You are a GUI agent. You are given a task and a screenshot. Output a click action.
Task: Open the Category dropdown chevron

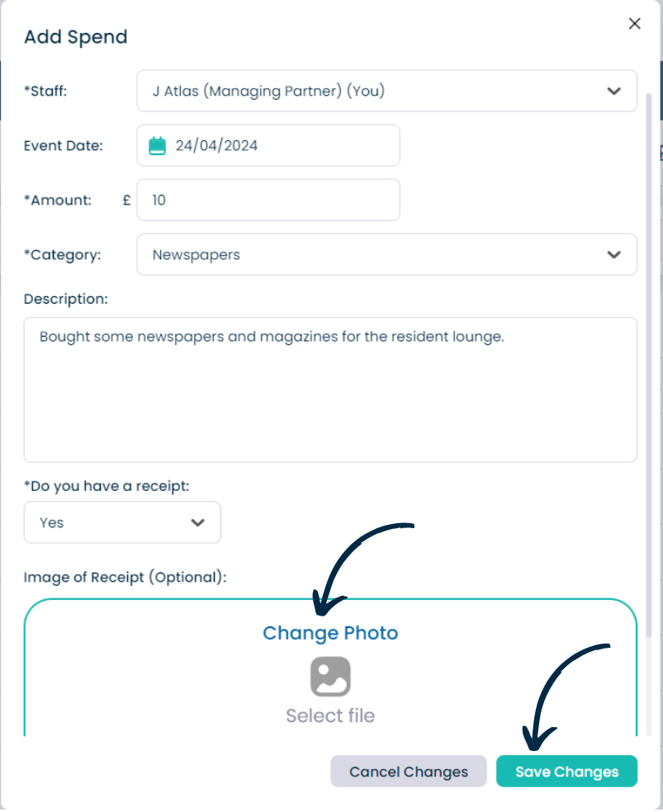click(x=613, y=255)
